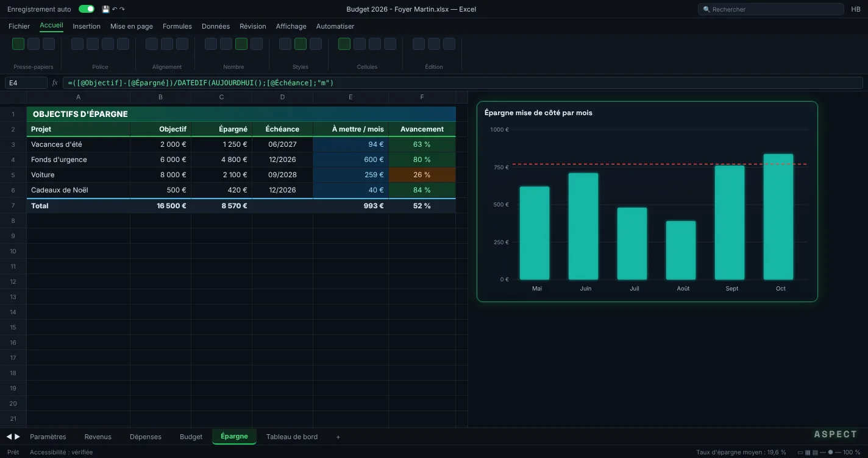Click the Accessibilité : vérifiée status text

[61, 453]
